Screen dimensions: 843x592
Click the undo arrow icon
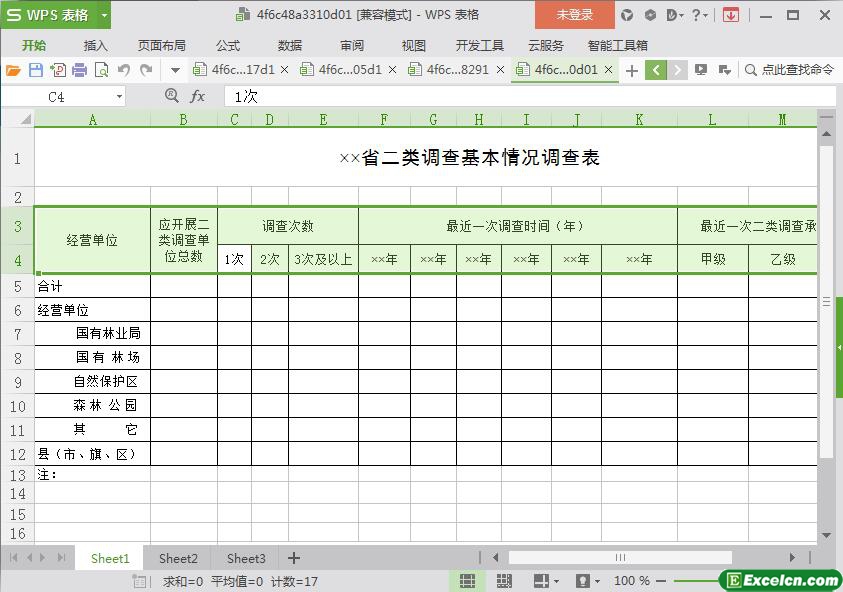tap(124, 70)
